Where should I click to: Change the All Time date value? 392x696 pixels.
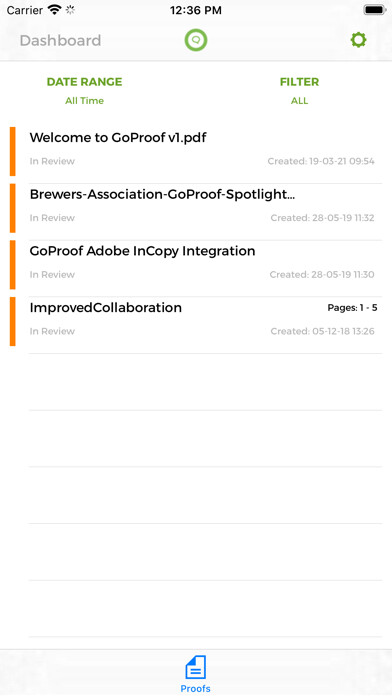(x=84, y=101)
